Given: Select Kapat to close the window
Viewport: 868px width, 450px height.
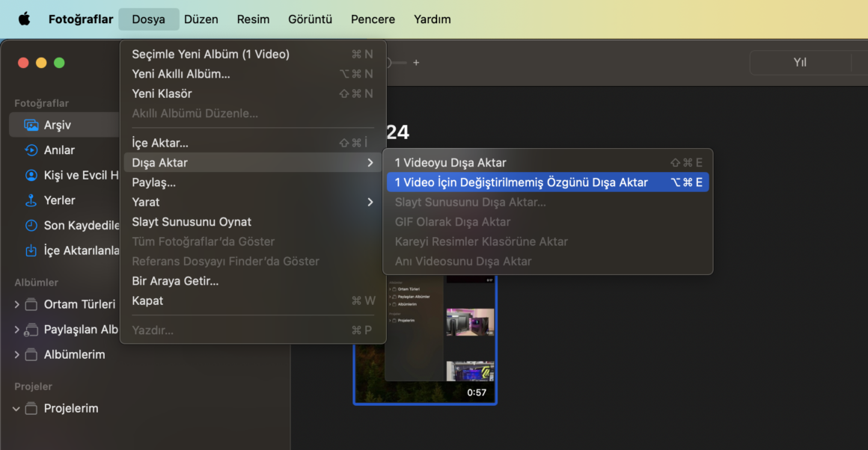Looking at the screenshot, I should pyautogui.click(x=253, y=300).
